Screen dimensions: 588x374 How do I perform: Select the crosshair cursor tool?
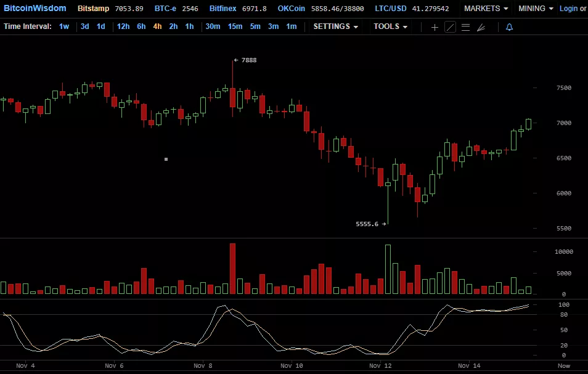[x=435, y=27]
